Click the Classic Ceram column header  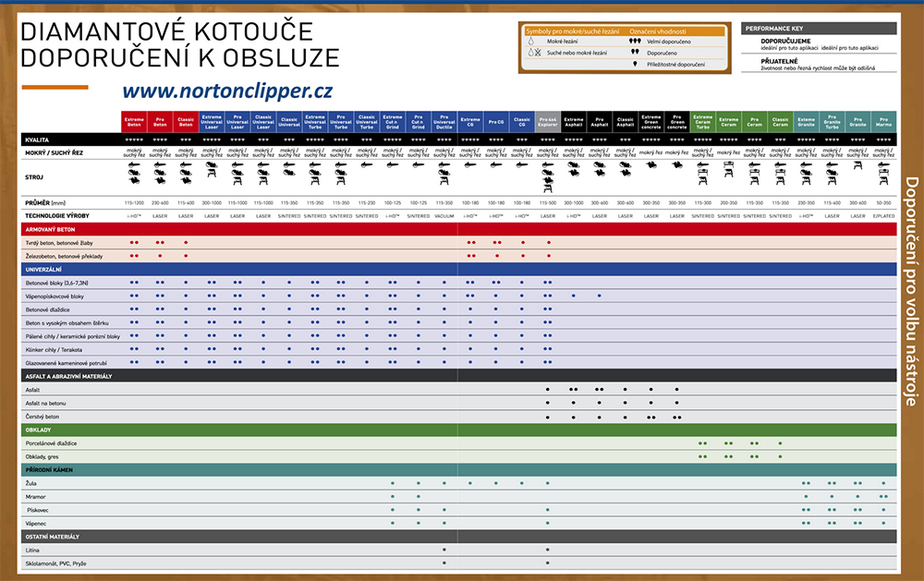pyautogui.click(x=780, y=121)
